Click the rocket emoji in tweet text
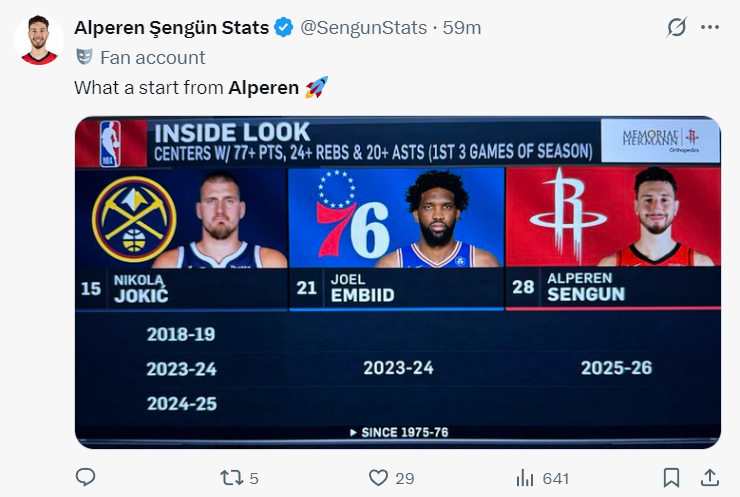 (316, 87)
